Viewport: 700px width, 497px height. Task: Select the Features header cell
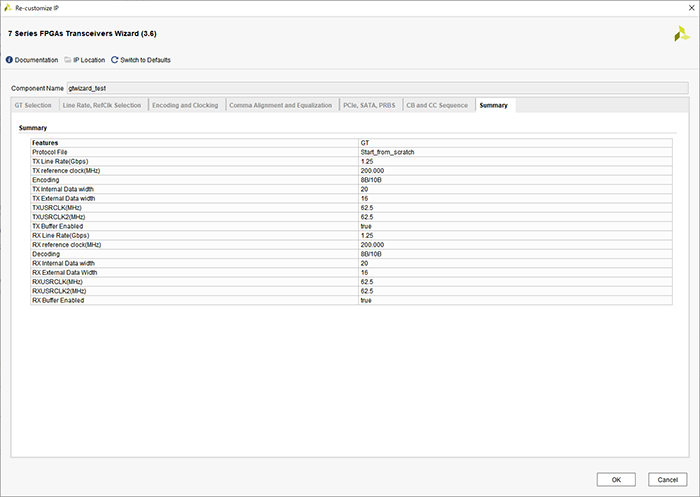45,143
